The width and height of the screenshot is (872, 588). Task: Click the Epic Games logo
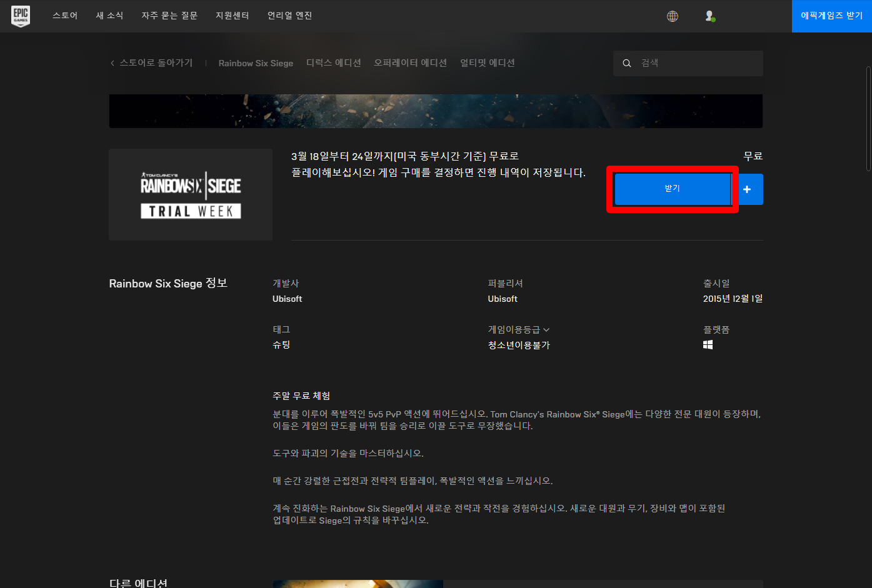click(21, 16)
